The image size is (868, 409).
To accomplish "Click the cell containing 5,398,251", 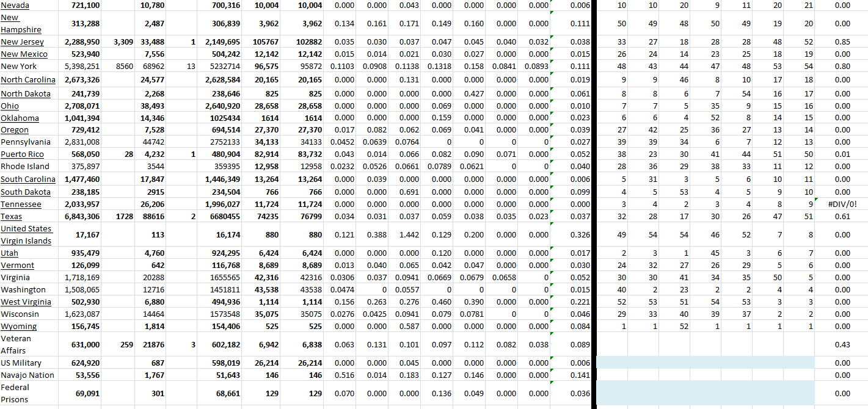I will 82,67.
